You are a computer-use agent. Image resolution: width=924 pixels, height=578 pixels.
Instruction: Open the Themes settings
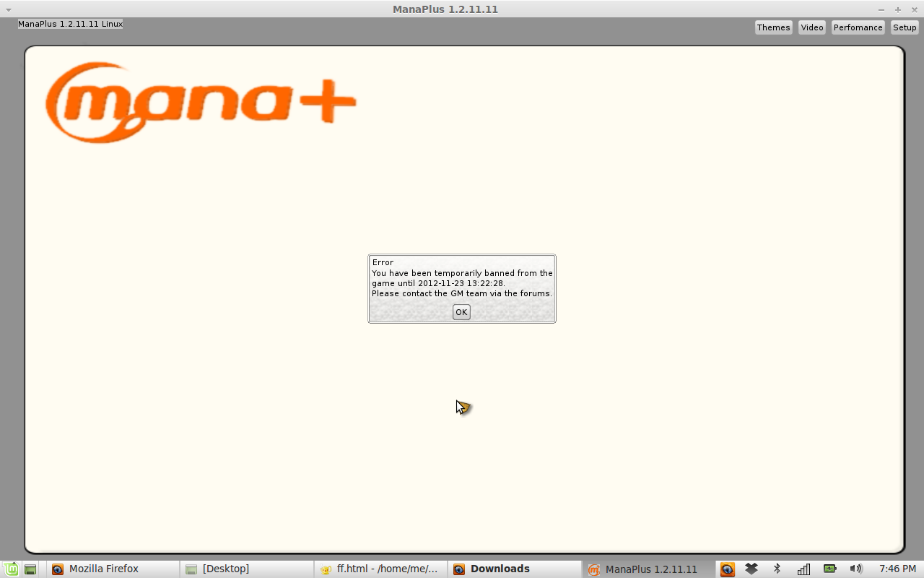[773, 27]
